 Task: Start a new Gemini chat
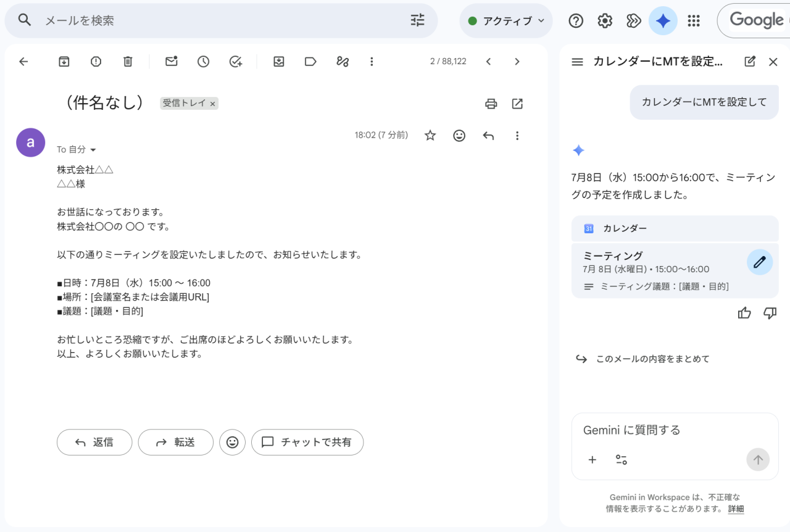(750, 61)
